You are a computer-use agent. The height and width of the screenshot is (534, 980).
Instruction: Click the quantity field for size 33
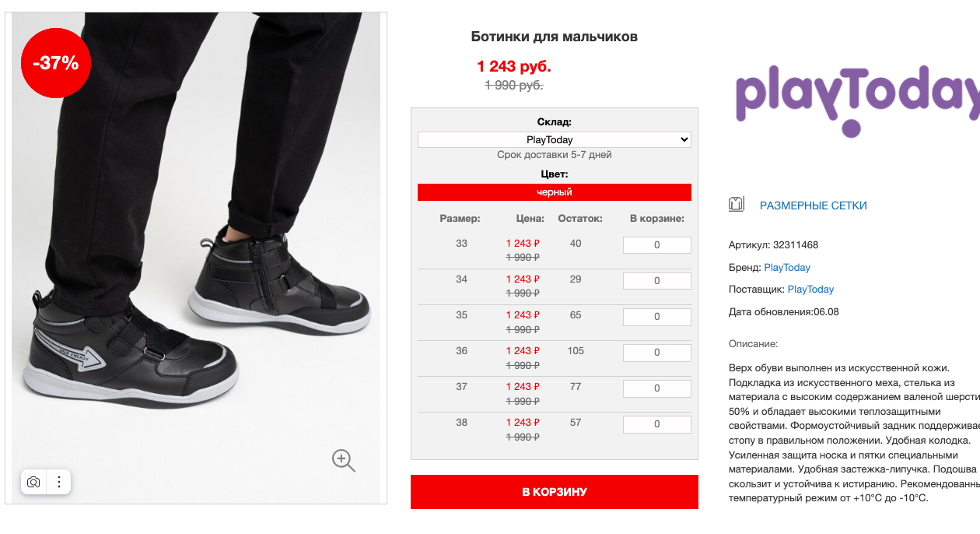coord(656,245)
